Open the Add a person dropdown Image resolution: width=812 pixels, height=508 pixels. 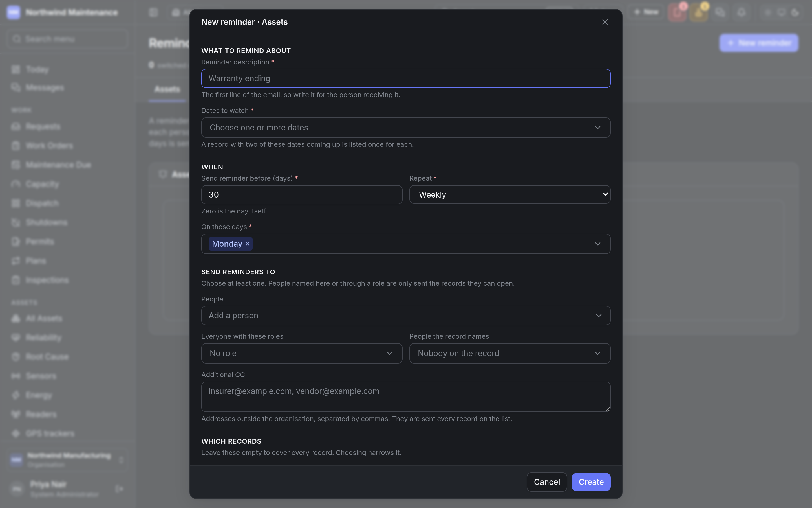click(x=406, y=316)
